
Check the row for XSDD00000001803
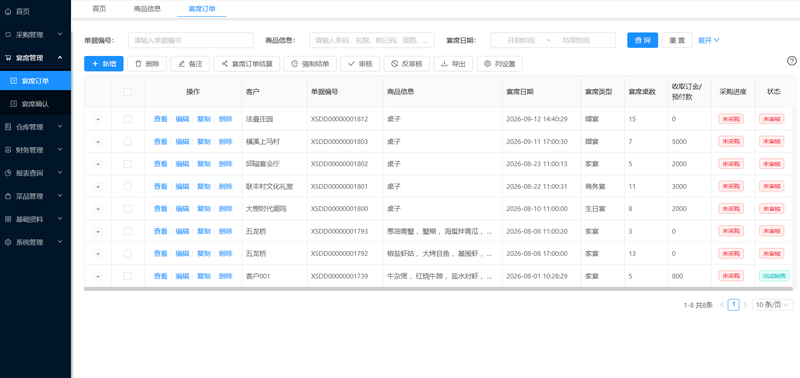[128, 141]
